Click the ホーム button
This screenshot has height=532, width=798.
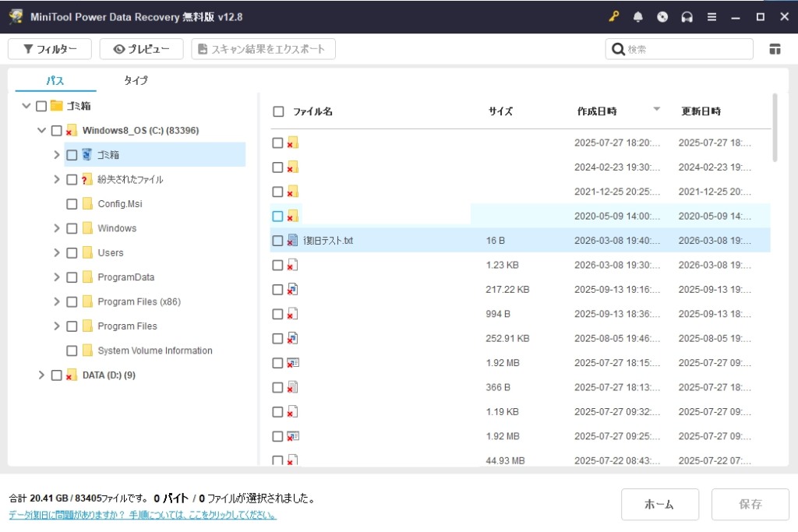click(x=659, y=504)
